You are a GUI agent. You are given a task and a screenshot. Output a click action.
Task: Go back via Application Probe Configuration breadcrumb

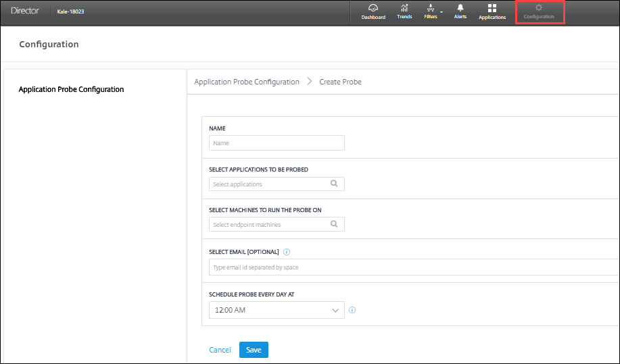[247, 82]
